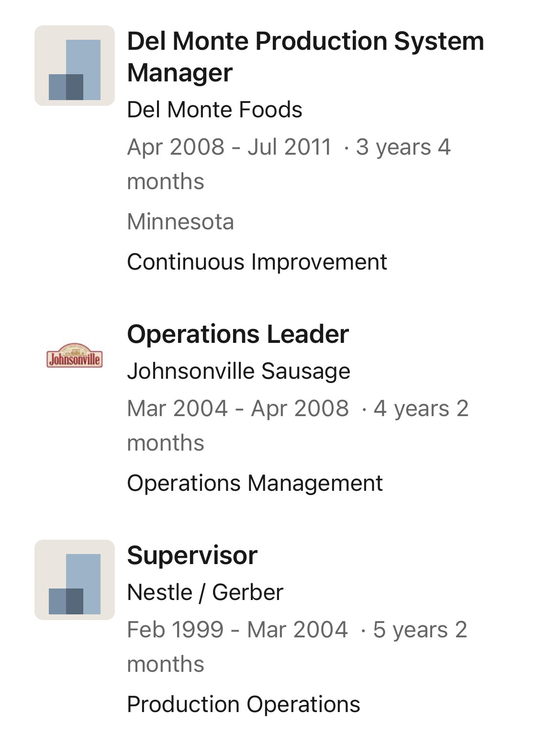Viewport: 560px width, 747px height.
Task: Select the Feb 1999 - Mar 2004 date range
Action: coord(237,630)
